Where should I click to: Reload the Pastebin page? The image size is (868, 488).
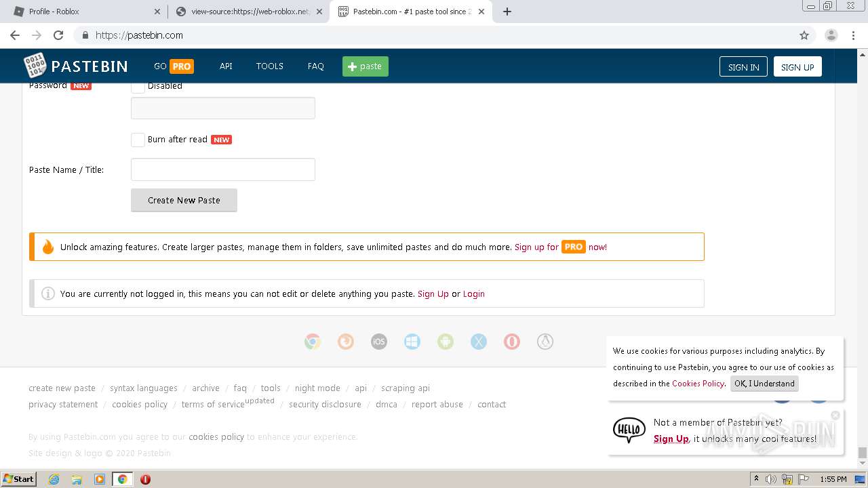pos(58,35)
